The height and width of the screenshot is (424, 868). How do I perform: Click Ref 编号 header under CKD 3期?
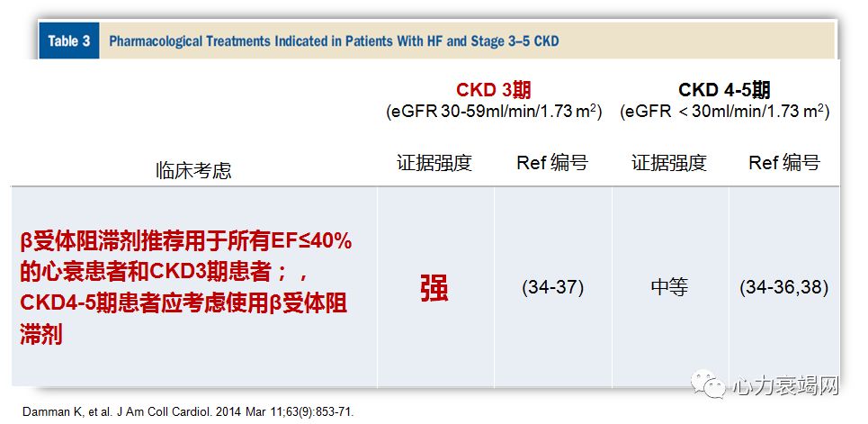[552, 163]
